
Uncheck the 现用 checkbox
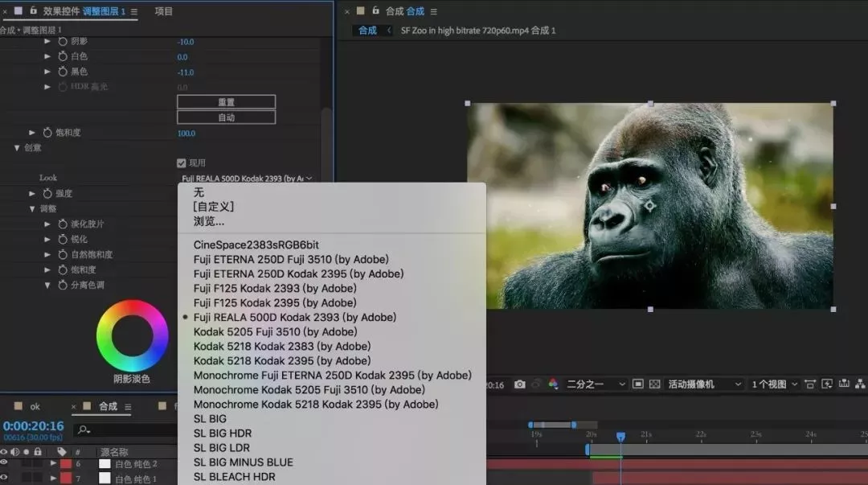click(x=182, y=163)
